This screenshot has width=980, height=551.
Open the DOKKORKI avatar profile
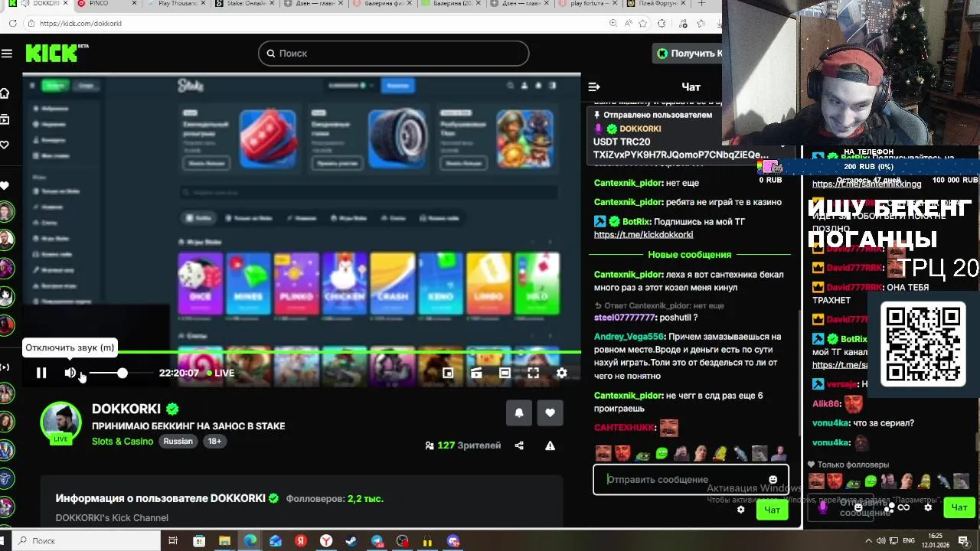(x=60, y=420)
